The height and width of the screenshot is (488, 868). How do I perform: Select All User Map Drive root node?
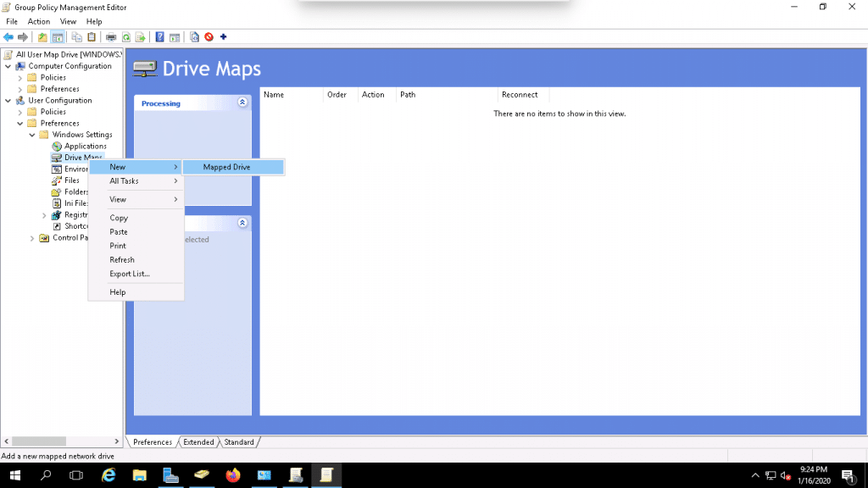pyautogui.click(x=69, y=54)
